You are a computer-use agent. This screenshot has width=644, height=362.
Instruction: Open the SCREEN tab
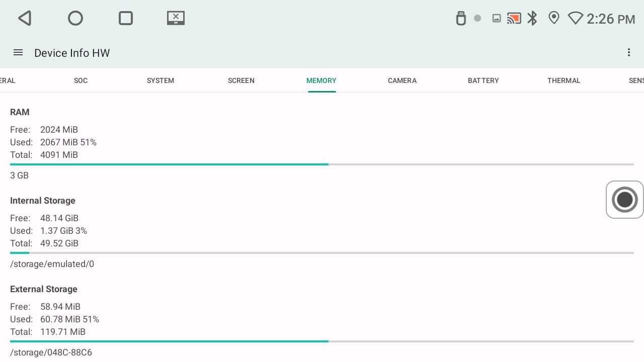241,80
